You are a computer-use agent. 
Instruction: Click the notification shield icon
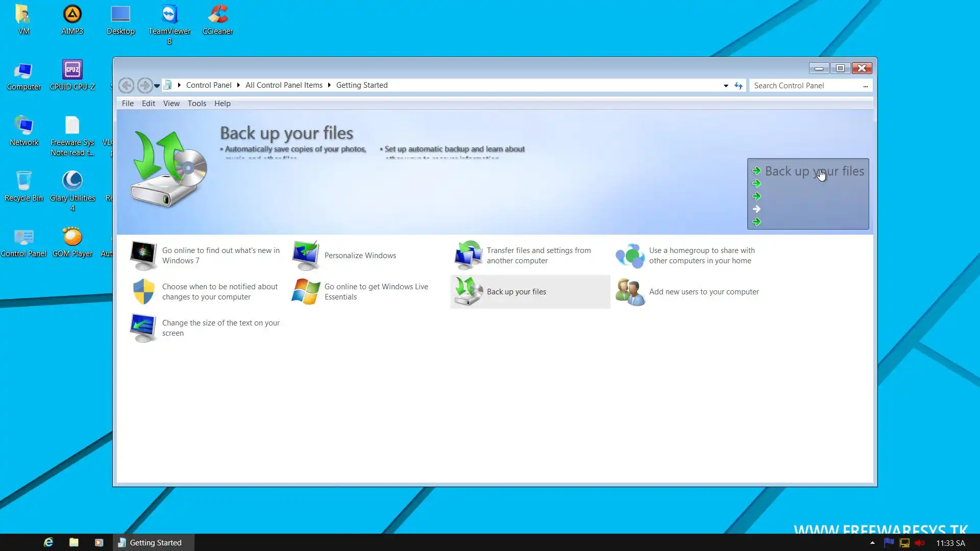coord(143,292)
